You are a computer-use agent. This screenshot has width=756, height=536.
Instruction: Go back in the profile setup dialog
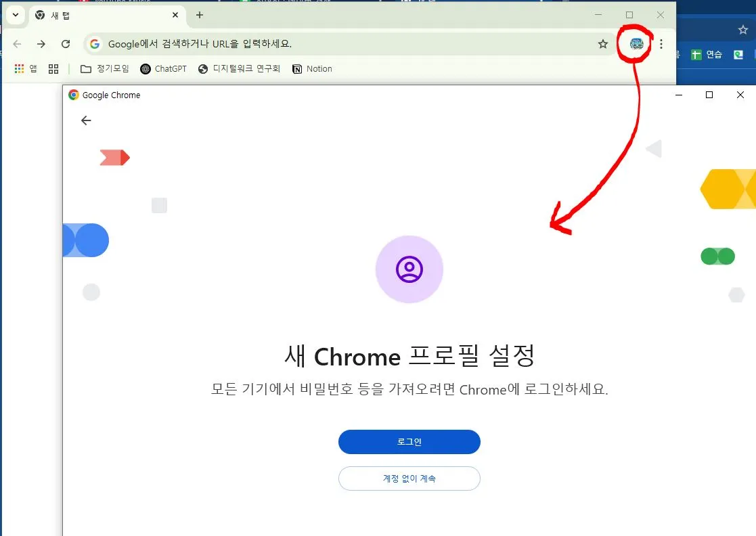click(86, 120)
